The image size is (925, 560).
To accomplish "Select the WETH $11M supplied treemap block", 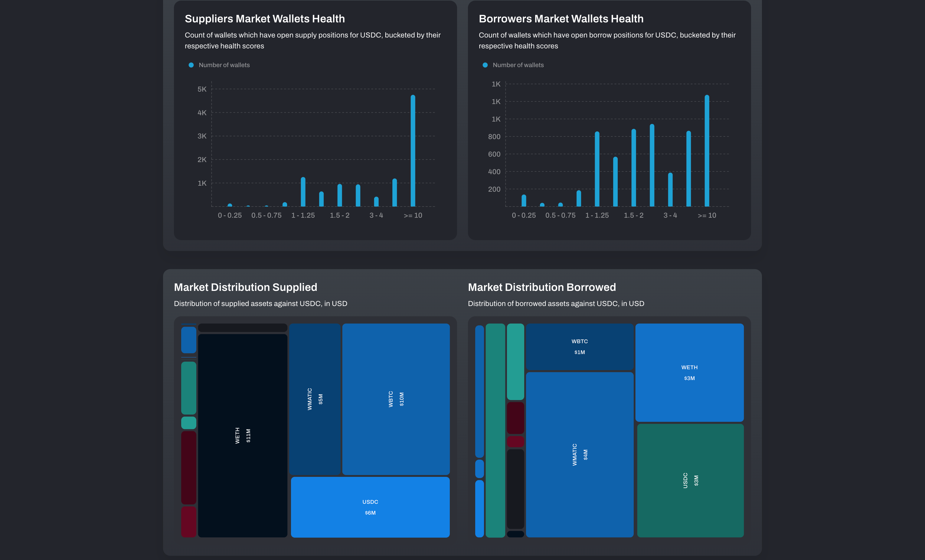I will [x=243, y=435].
